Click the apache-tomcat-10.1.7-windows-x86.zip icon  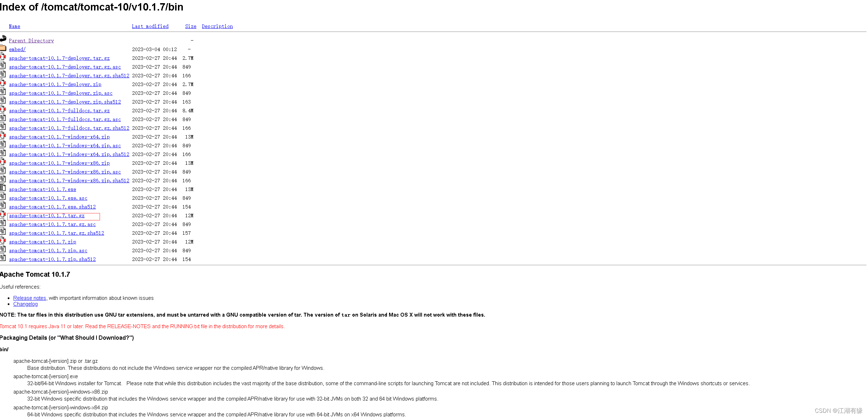pyautogui.click(x=4, y=162)
